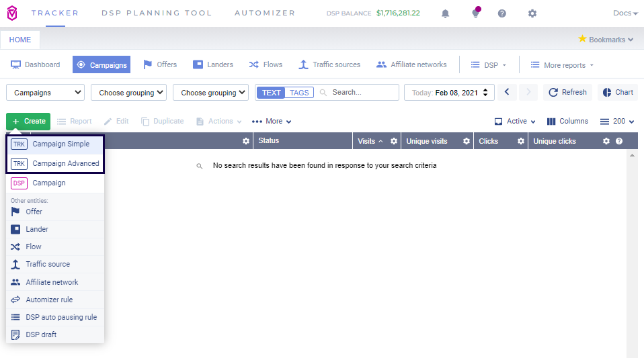Viewport: 644px width, 358px height.
Task: Open the lightbulb news icon
Action: 475,13
